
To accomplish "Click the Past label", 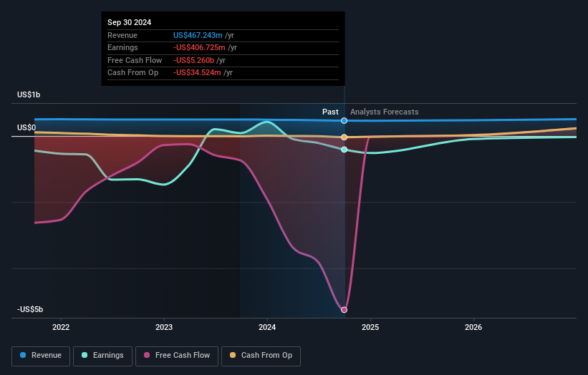I will 330,112.
